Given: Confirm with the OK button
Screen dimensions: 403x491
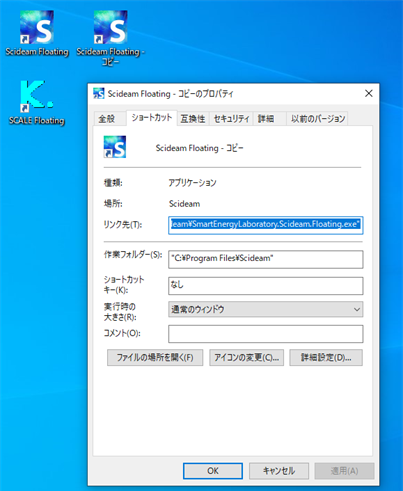Looking at the screenshot, I should point(213,471).
